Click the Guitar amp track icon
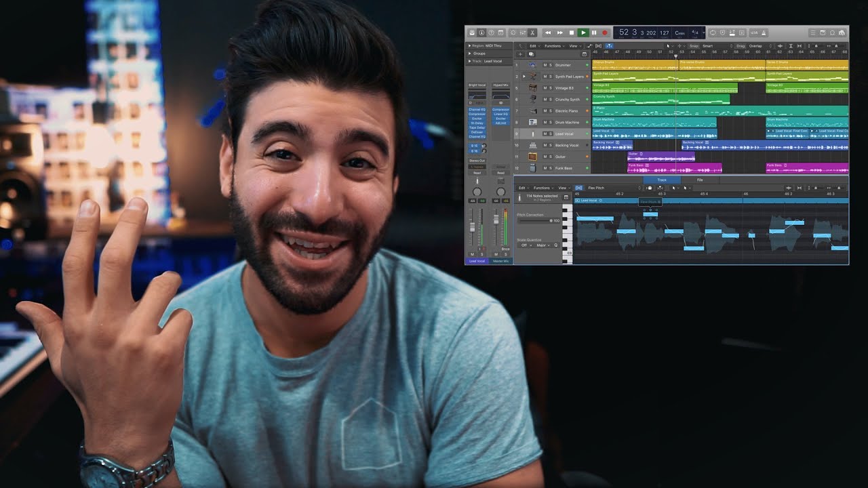Viewport: 868px width, 488px height. pyautogui.click(x=533, y=157)
